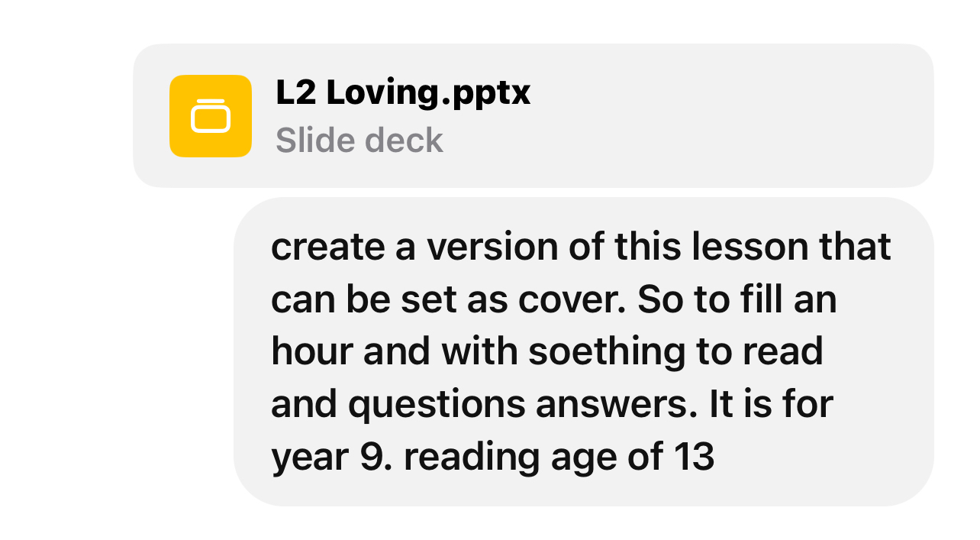Click the yellow slide deck file icon
This screenshot has height=540, width=980.
(211, 116)
